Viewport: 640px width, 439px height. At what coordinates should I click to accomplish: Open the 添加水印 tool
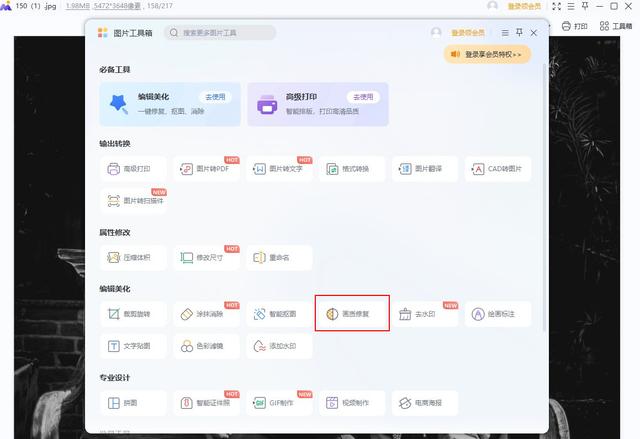tap(279, 346)
